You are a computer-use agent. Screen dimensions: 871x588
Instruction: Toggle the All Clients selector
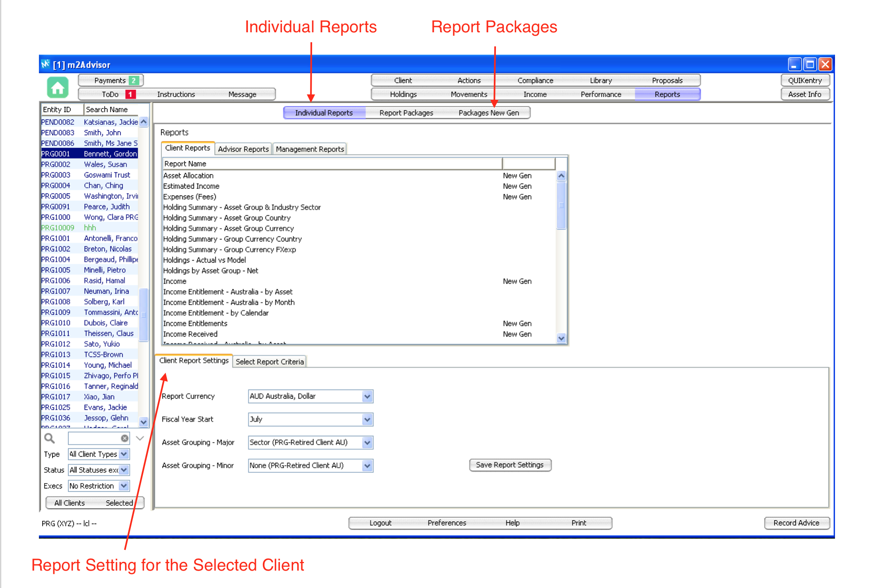(x=70, y=503)
